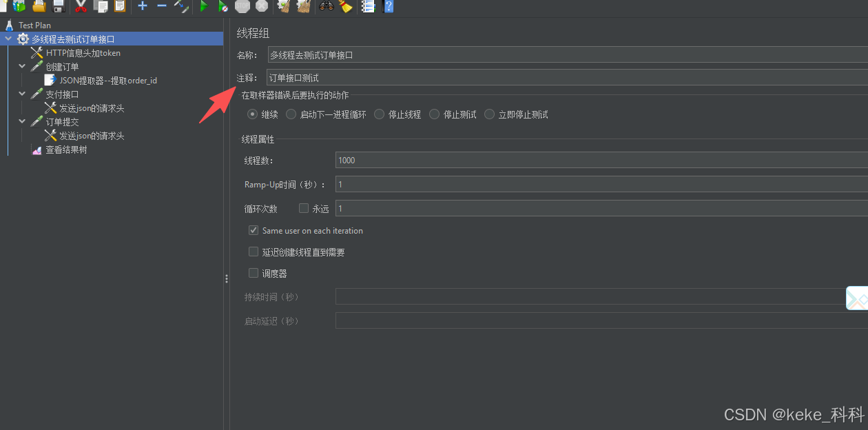Viewport: 868px width, 430px height.
Task: Start the test with green play icon
Action: coord(204,6)
